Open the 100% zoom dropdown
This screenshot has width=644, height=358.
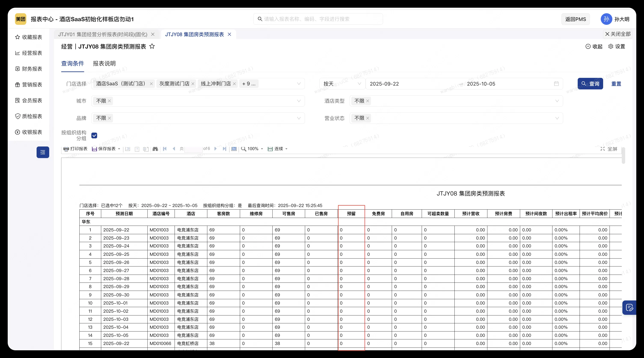(x=252, y=149)
